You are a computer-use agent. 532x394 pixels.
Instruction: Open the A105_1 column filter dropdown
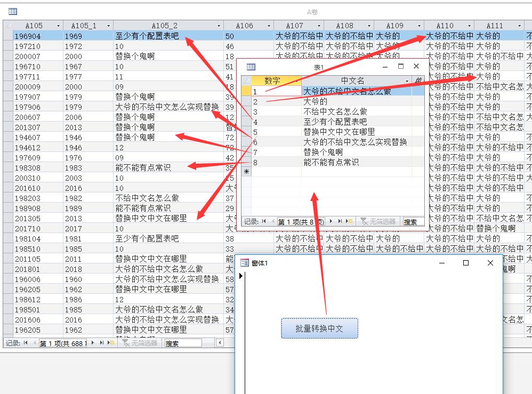point(108,26)
